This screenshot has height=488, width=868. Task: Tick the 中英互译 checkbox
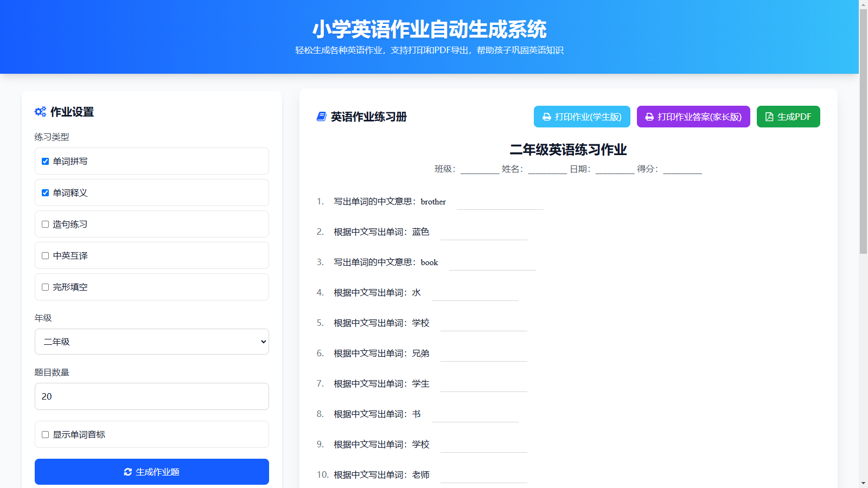click(46, 256)
